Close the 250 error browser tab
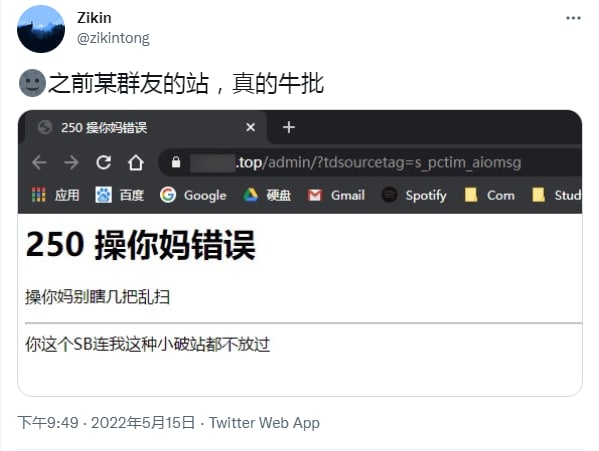The height and width of the screenshot is (451, 599). (x=251, y=127)
